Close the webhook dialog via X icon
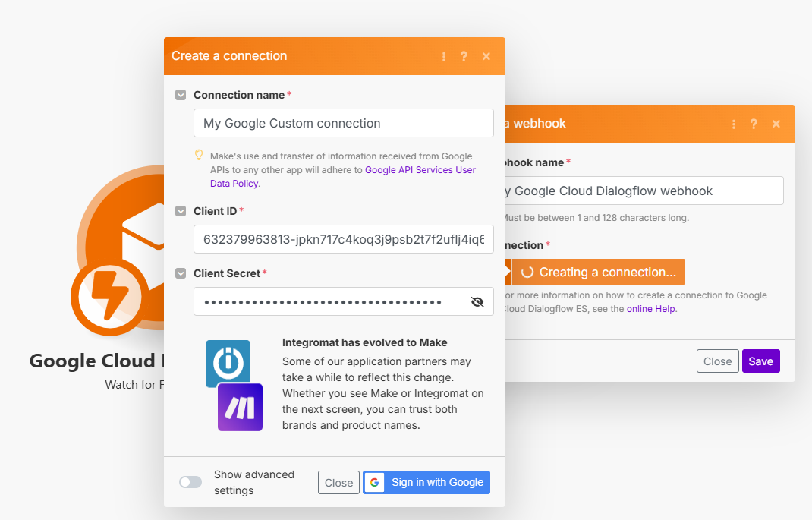This screenshot has width=812, height=520. tap(776, 124)
